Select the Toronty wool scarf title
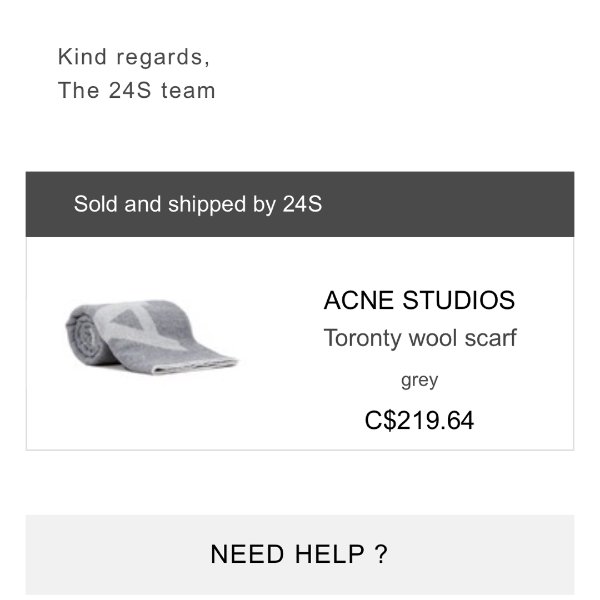600x600 pixels. click(419, 338)
